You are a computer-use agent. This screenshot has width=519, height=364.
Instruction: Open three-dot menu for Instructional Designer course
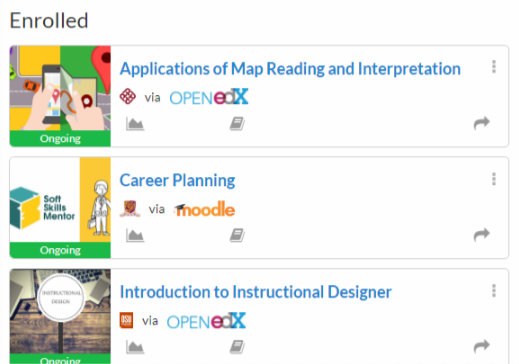pos(494,291)
